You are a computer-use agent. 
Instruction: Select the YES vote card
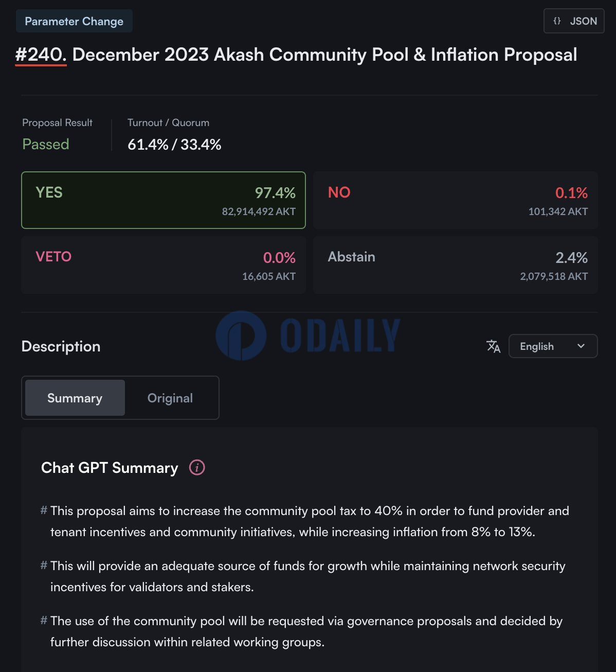tap(164, 200)
